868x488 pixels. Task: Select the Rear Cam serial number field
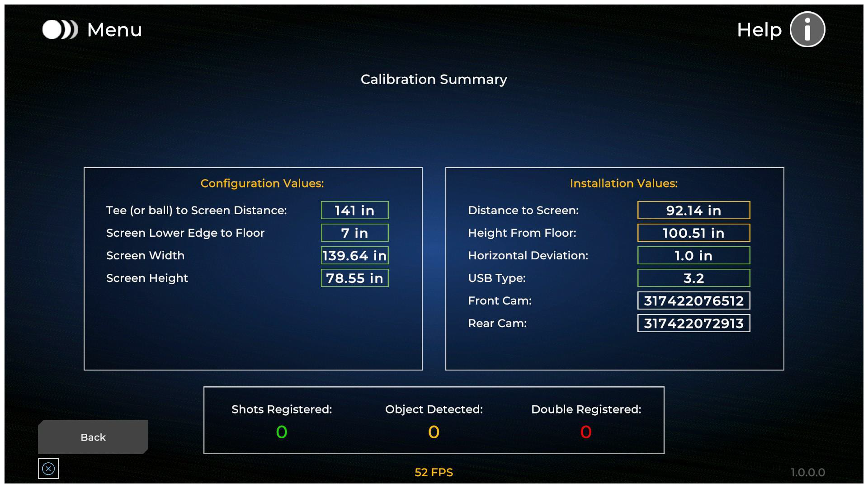click(693, 323)
